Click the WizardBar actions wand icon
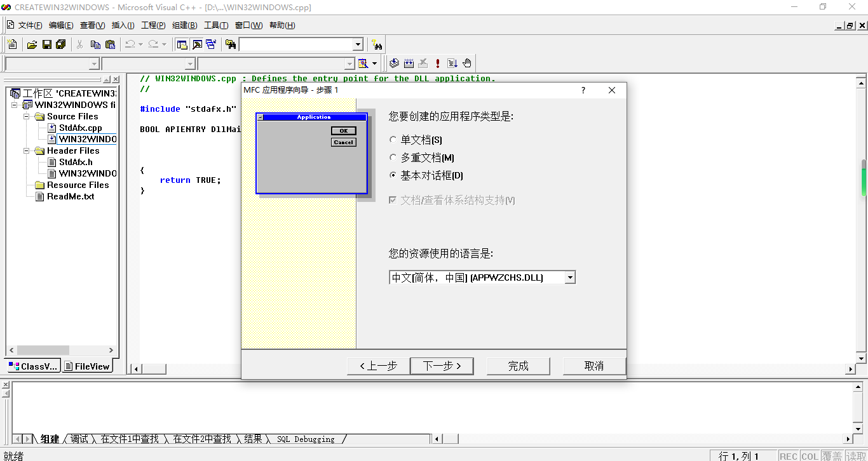The image size is (868, 461). (363, 63)
